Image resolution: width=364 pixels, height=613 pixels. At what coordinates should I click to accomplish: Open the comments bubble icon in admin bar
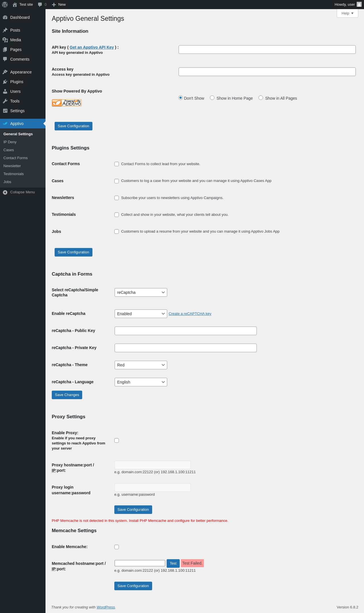click(x=40, y=5)
